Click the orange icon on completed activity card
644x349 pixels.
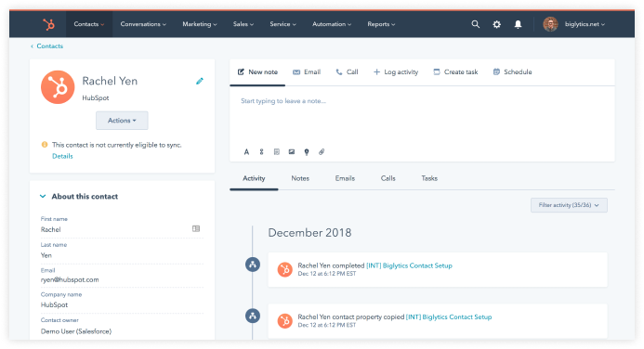click(x=284, y=269)
